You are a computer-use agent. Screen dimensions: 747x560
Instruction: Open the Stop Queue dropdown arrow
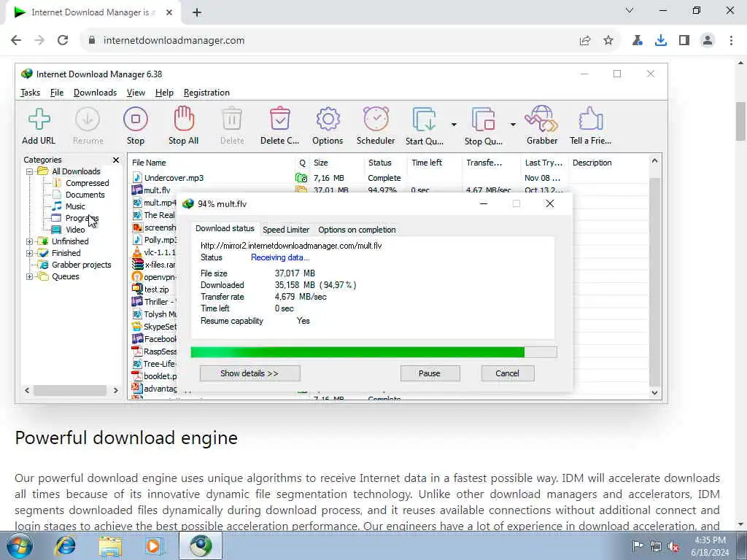[x=513, y=125]
